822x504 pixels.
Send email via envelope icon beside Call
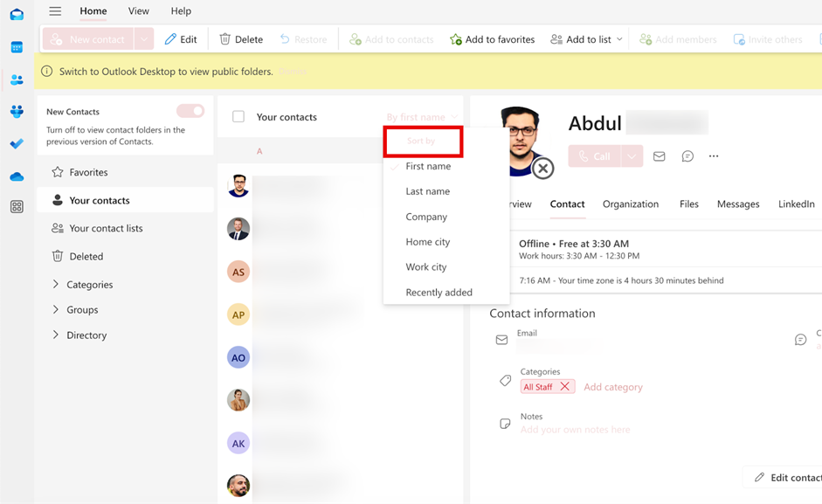tap(659, 156)
